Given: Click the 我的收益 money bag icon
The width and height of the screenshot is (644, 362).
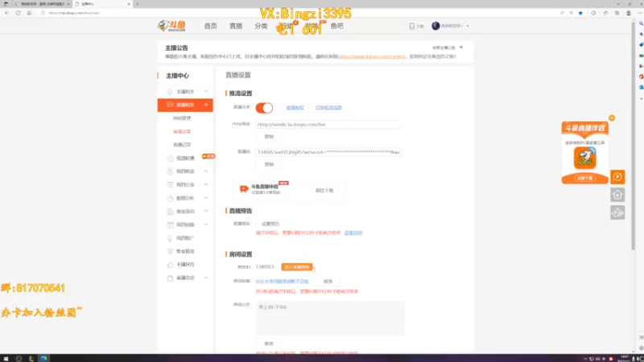Looking at the screenshot, I should [170, 171].
